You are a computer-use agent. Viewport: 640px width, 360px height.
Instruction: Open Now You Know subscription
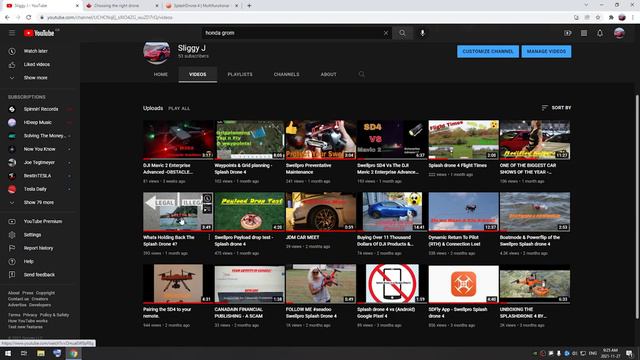point(40,149)
